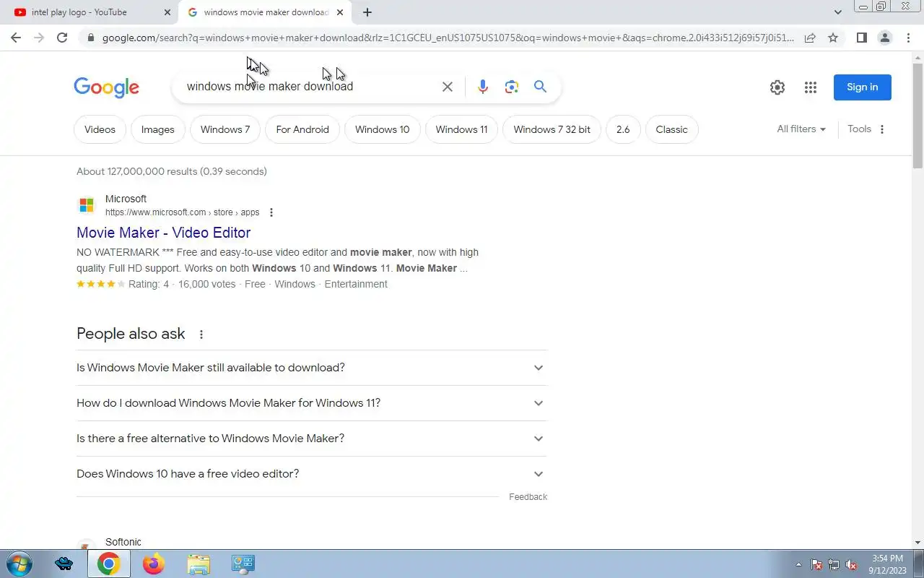This screenshot has height=578, width=924.
Task: Select the Windows 7 filter chip
Action: tap(225, 130)
